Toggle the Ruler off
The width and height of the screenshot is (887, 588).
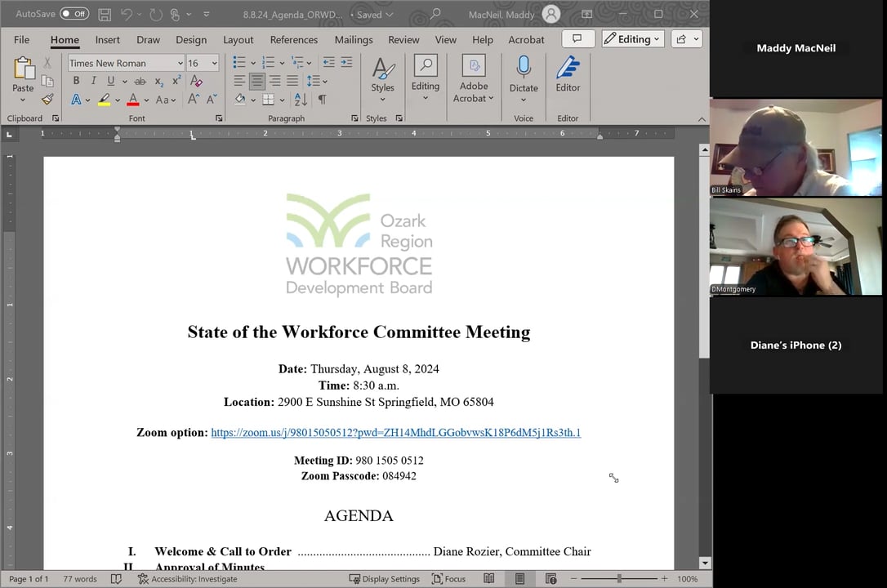point(445,39)
